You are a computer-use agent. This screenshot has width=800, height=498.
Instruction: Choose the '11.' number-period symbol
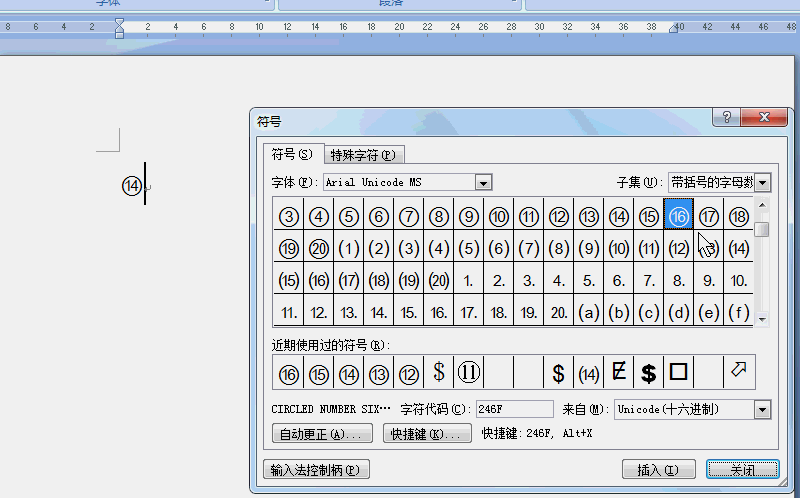(289, 312)
